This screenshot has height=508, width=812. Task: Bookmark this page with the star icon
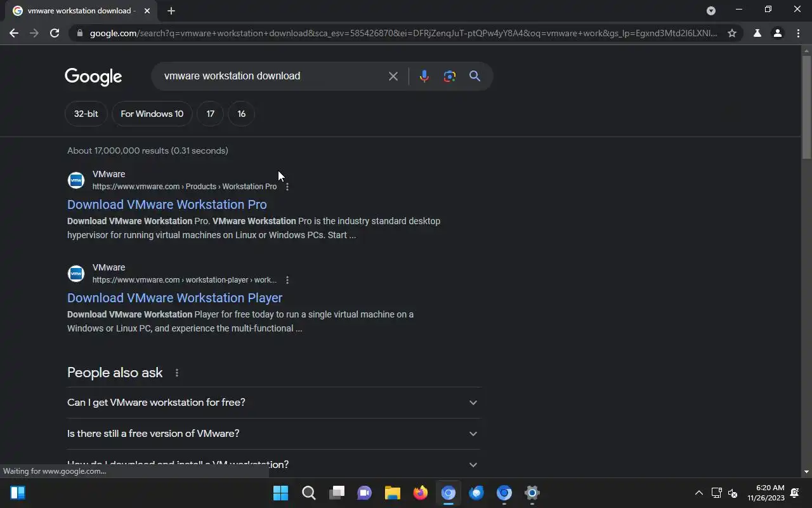click(732, 33)
